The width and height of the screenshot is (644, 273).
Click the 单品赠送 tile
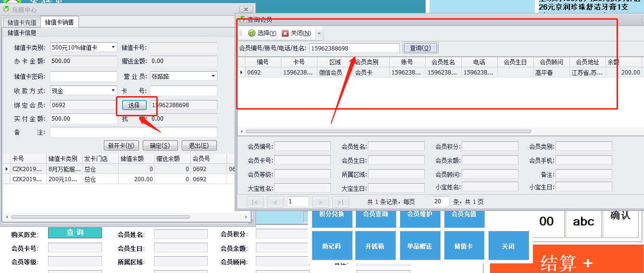pos(420,246)
